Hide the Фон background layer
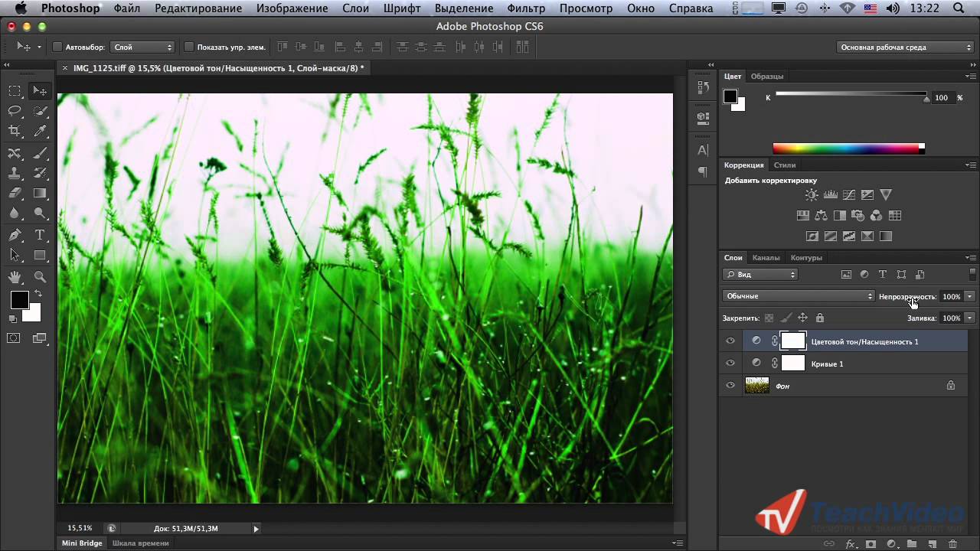This screenshot has width=980, height=551. tap(730, 386)
